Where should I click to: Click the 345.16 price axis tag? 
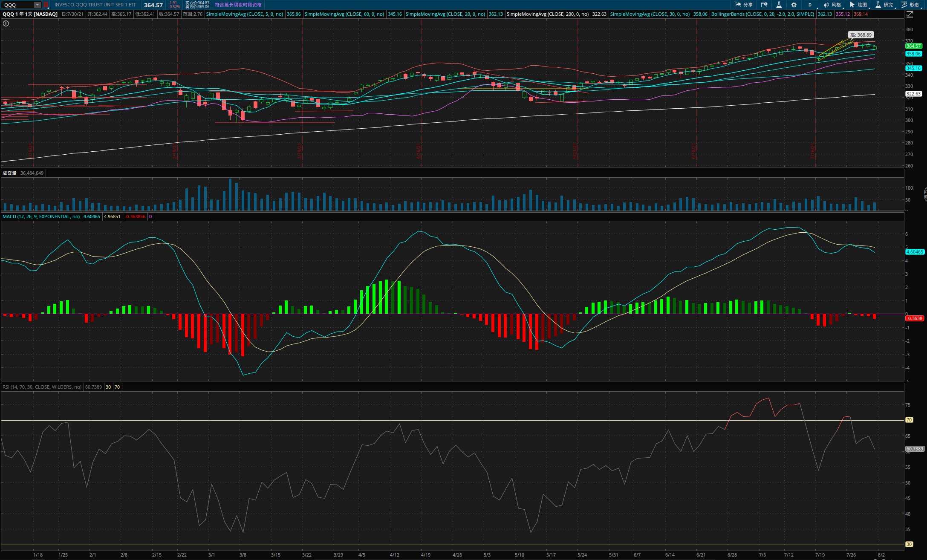pos(913,68)
